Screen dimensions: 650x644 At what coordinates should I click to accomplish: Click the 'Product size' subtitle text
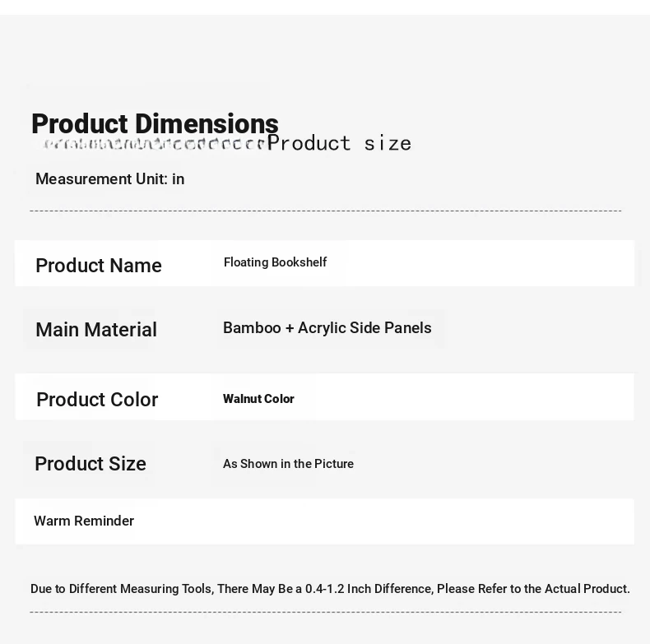[x=339, y=143]
